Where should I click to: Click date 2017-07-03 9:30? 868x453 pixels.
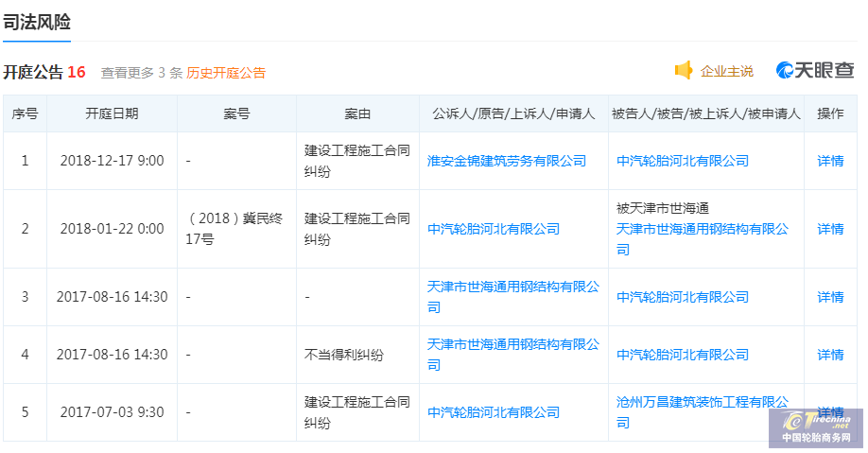(x=112, y=412)
